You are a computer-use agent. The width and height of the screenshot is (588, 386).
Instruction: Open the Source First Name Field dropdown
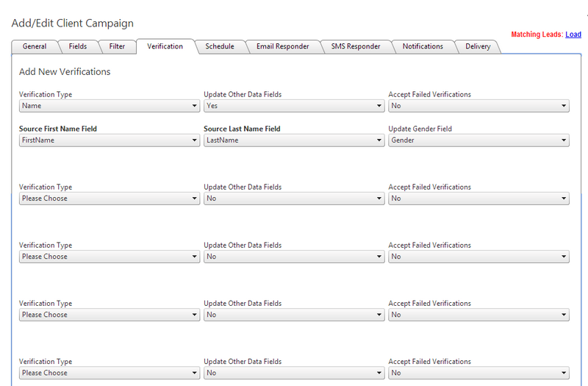pos(109,140)
